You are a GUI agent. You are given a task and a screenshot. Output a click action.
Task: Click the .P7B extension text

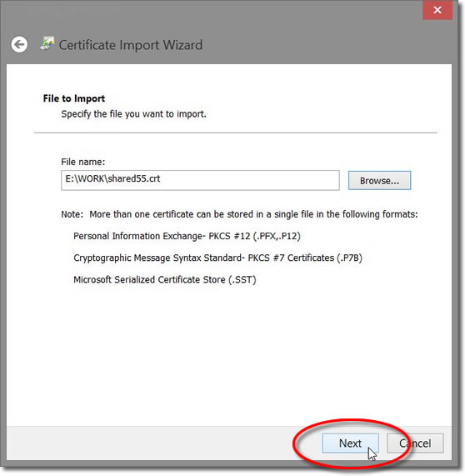[x=350, y=258]
